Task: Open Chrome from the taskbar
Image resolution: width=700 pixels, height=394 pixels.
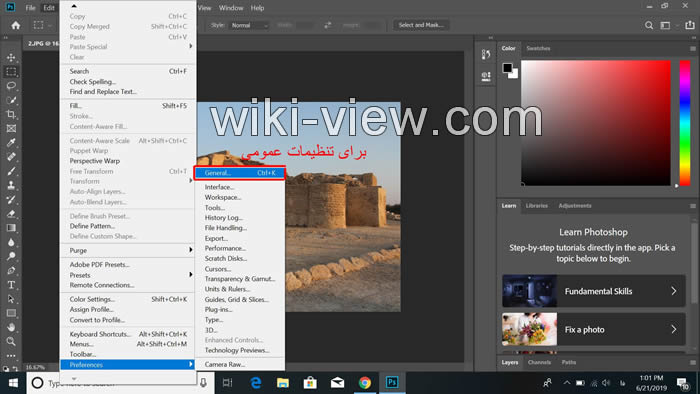Action: tap(365, 382)
